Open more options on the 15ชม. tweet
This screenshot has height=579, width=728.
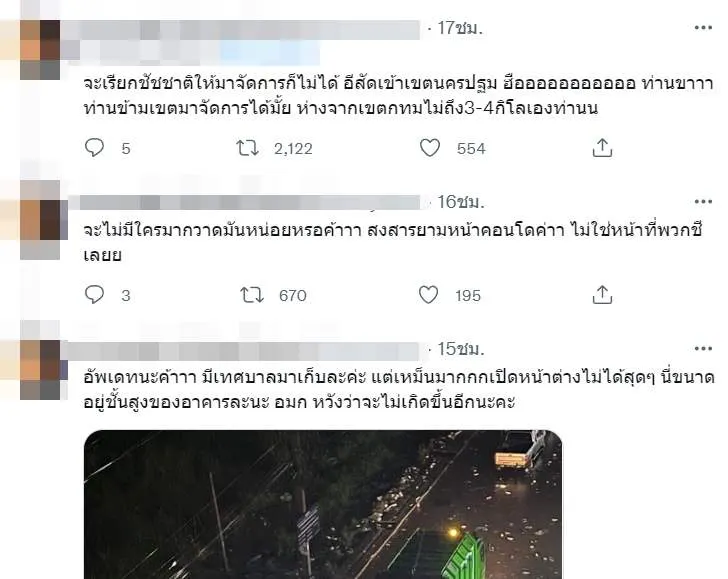[x=703, y=348]
